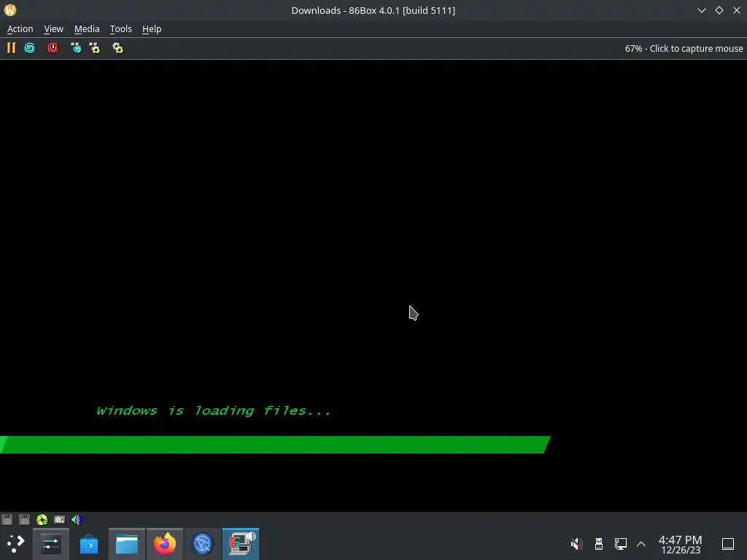Open the blue globe app on taskbar
The height and width of the screenshot is (560, 747).
(x=203, y=544)
